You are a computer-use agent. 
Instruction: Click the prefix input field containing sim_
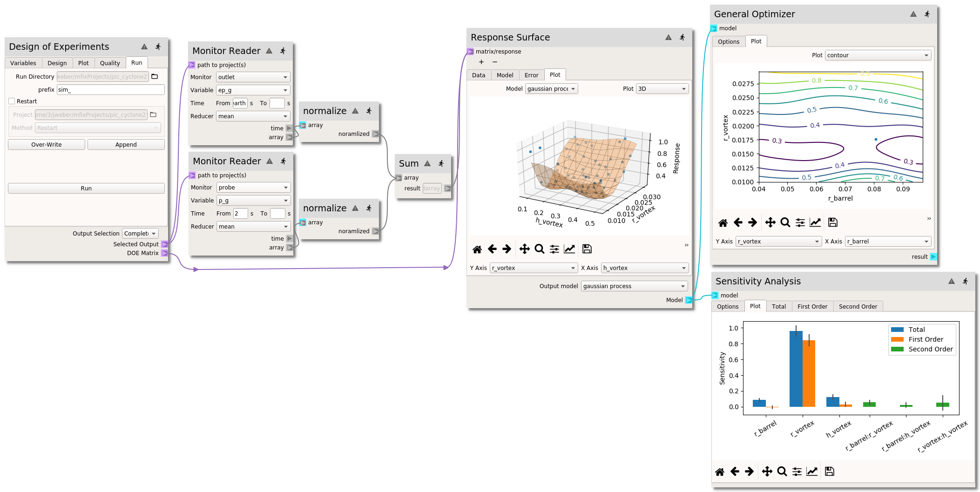tap(110, 90)
